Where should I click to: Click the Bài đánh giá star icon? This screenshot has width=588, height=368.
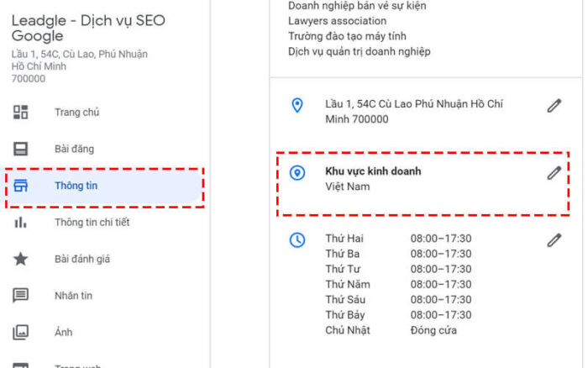[21, 259]
